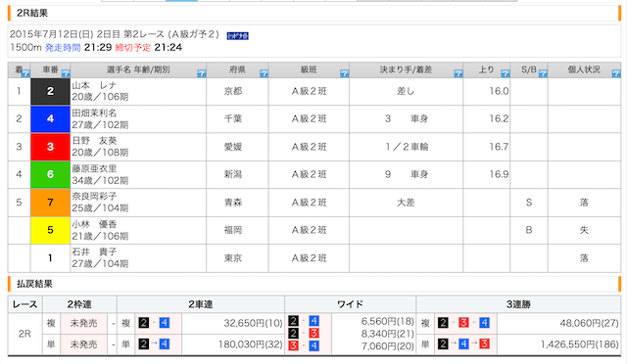Select the highlighted blue tab at top
627x364 pixels.
point(181,1)
